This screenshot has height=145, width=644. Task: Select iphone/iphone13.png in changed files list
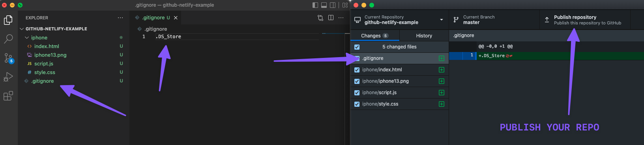(x=400, y=81)
